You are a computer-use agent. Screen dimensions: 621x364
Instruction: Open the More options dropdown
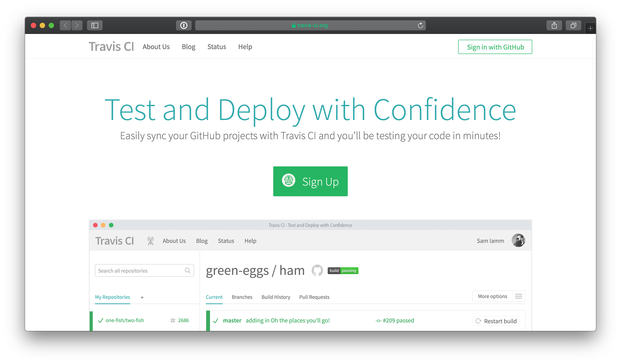coord(492,296)
